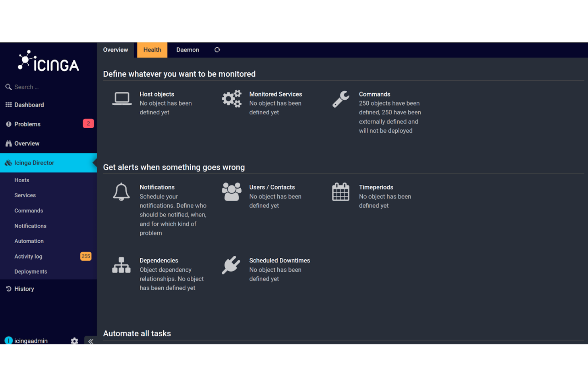This screenshot has height=392, width=588.
Task: Click the History clock icon
Action: 8,288
